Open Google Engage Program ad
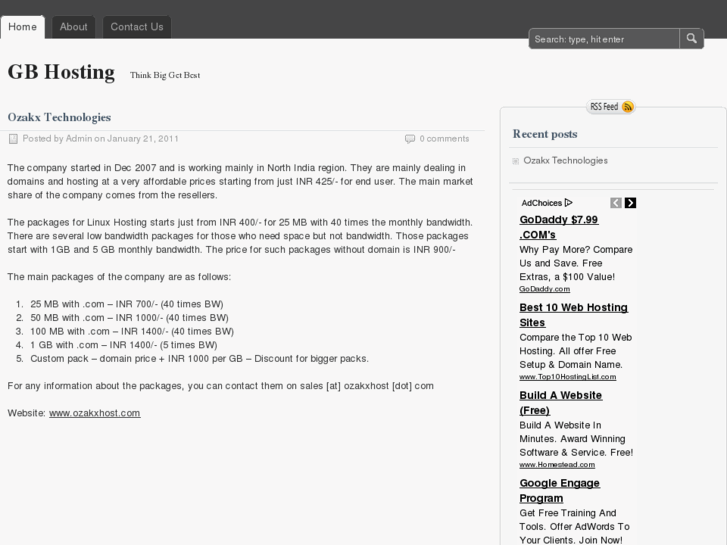The height and width of the screenshot is (545, 727). point(560,490)
